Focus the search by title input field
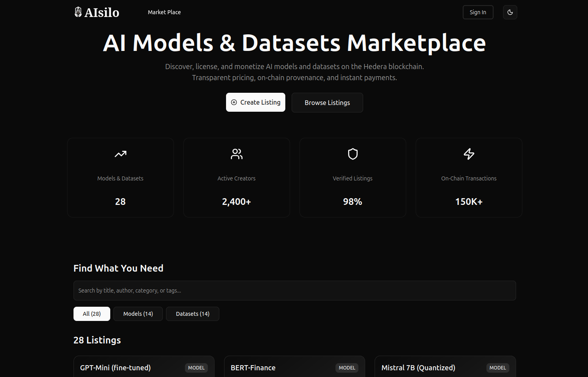 [294, 291]
